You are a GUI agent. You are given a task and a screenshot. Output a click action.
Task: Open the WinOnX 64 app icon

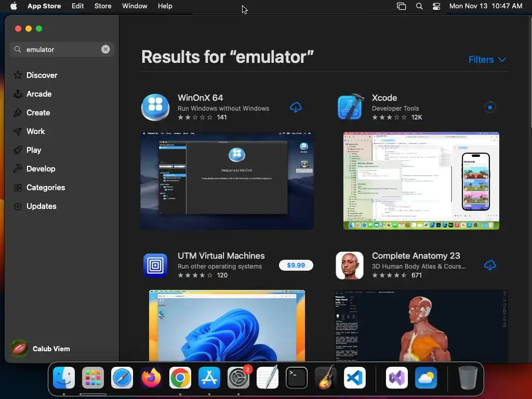(155, 108)
